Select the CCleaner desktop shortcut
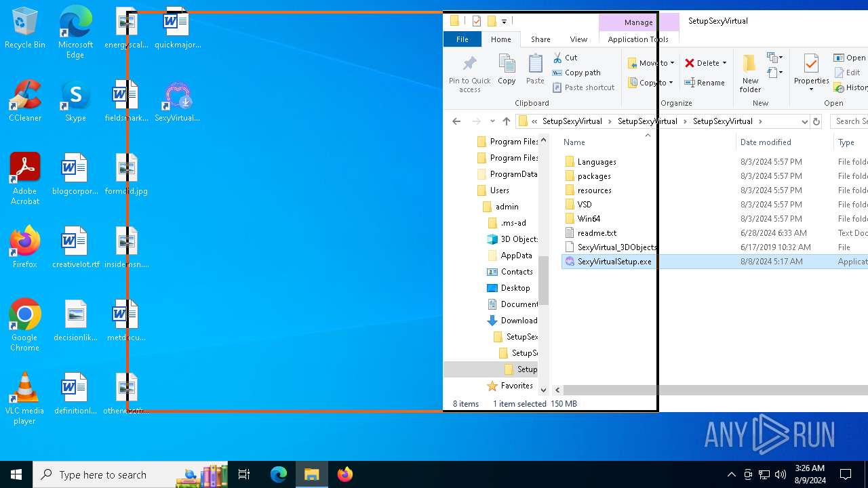 coord(25,100)
